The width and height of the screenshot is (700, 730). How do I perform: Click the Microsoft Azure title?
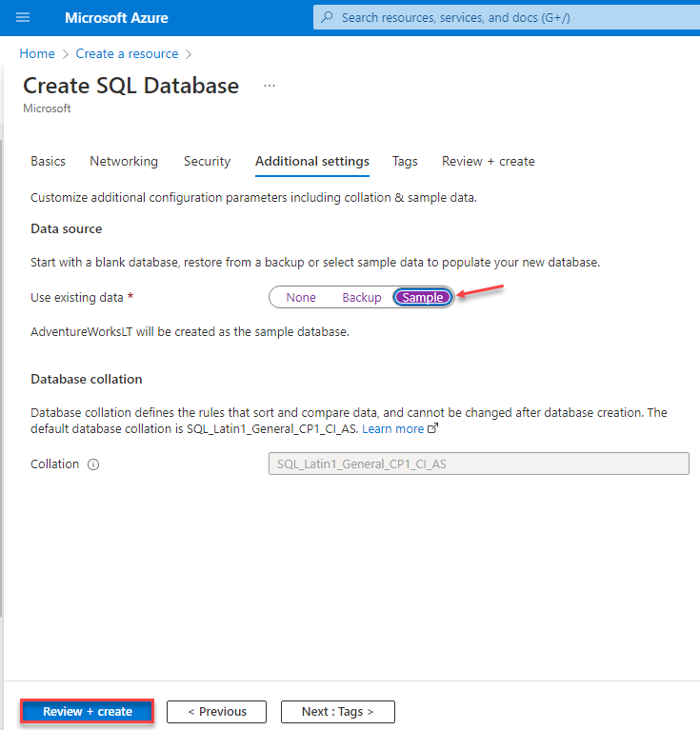point(116,18)
